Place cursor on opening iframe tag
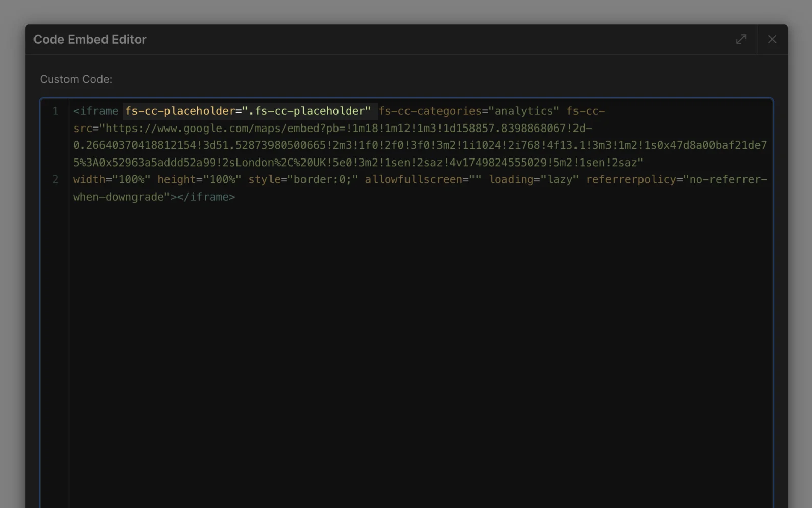The image size is (812, 508). point(96,111)
